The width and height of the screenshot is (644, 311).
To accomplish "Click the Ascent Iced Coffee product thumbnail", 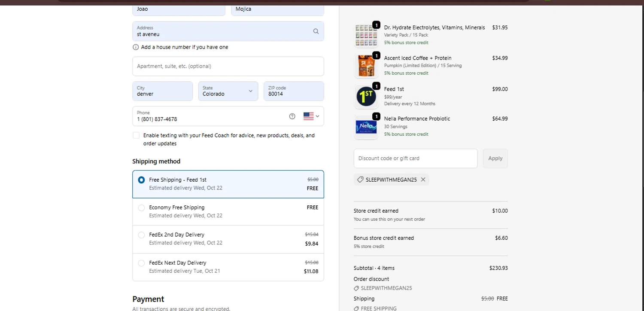I will click(366, 66).
